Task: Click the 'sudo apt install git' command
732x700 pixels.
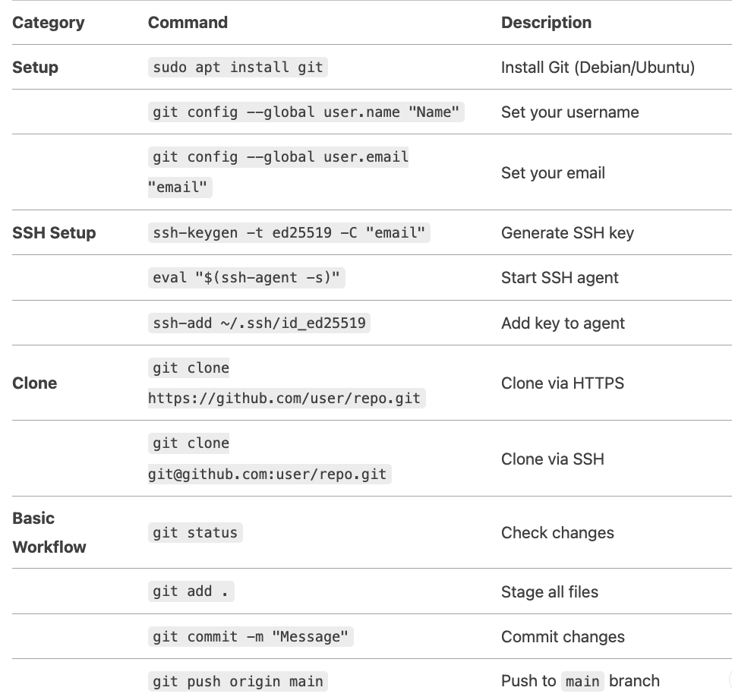Action: [238, 68]
